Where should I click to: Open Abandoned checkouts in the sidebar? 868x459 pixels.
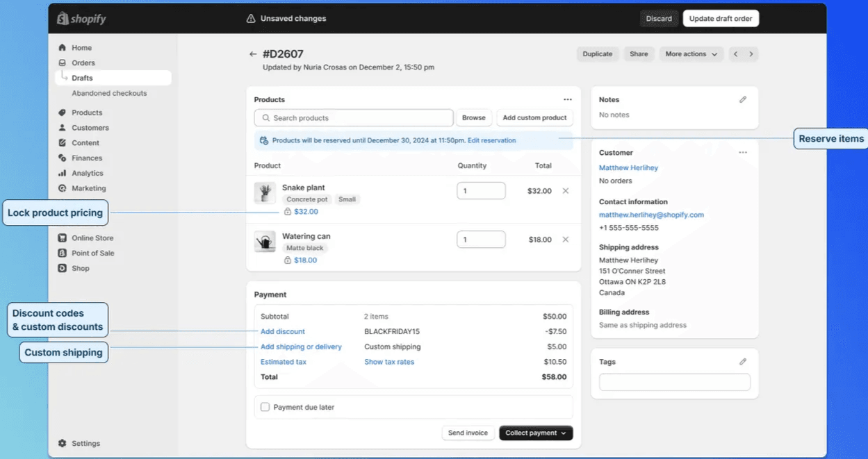click(x=109, y=93)
